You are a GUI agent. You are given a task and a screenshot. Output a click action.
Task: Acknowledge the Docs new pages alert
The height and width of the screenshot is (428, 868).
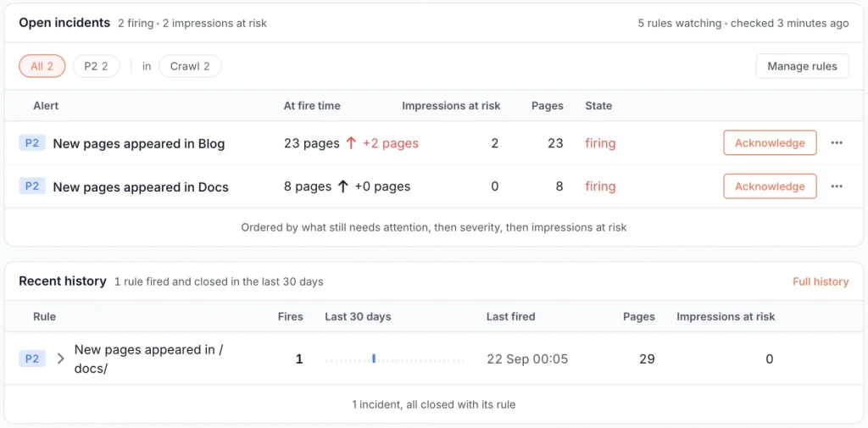(770, 186)
